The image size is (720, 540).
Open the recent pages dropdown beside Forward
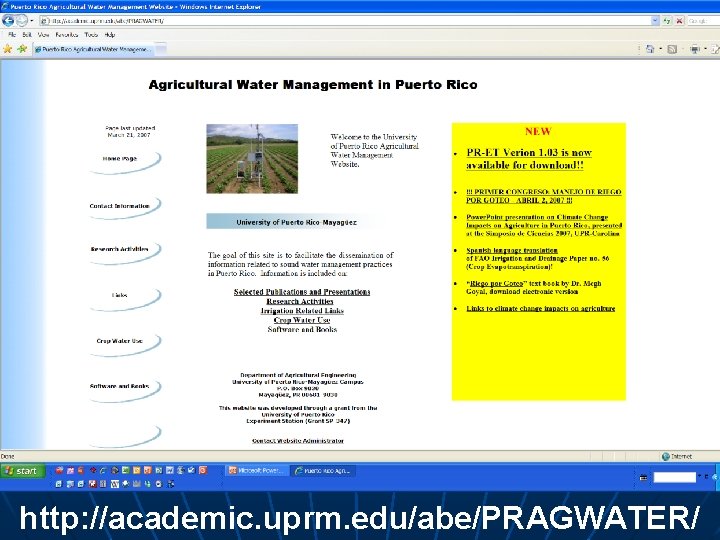coord(31,21)
